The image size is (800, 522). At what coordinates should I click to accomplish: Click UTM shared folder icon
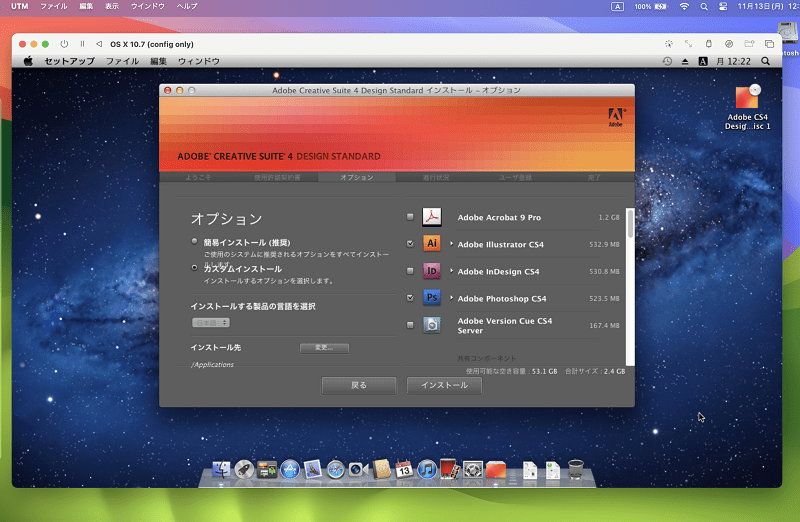tap(749, 44)
